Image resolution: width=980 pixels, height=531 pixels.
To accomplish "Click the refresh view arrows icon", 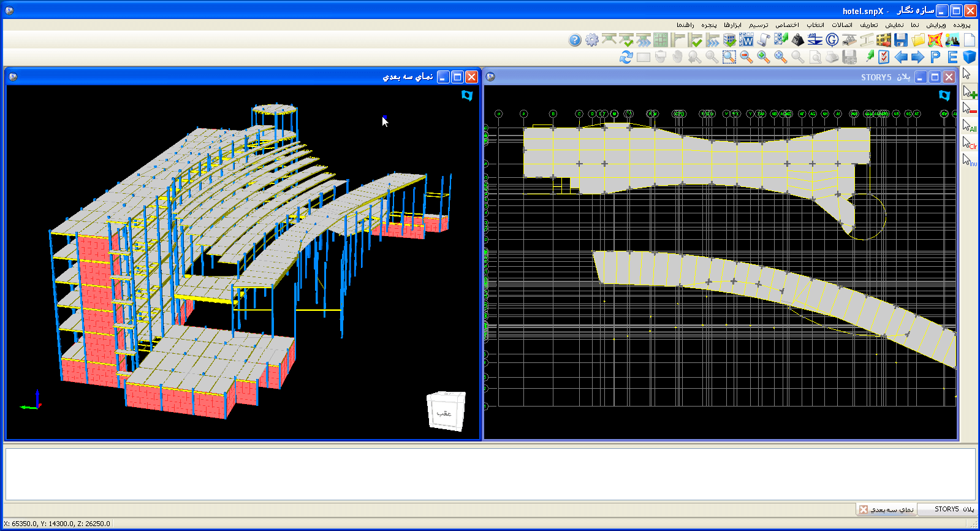I will [626, 57].
